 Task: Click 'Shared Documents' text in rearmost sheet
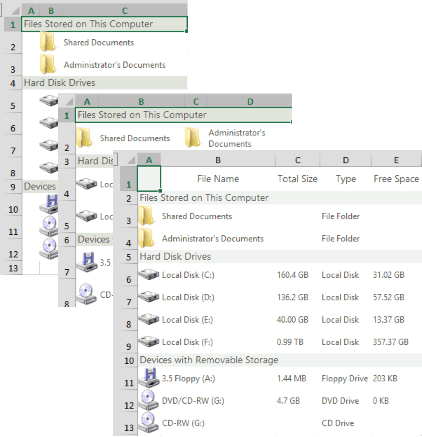pyautogui.click(x=99, y=42)
